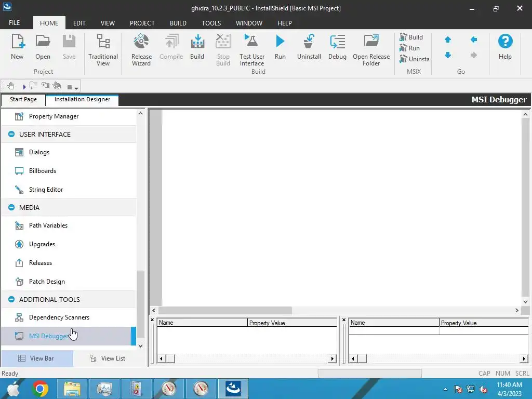Switch to the PROJECT ribbon tab

click(142, 23)
